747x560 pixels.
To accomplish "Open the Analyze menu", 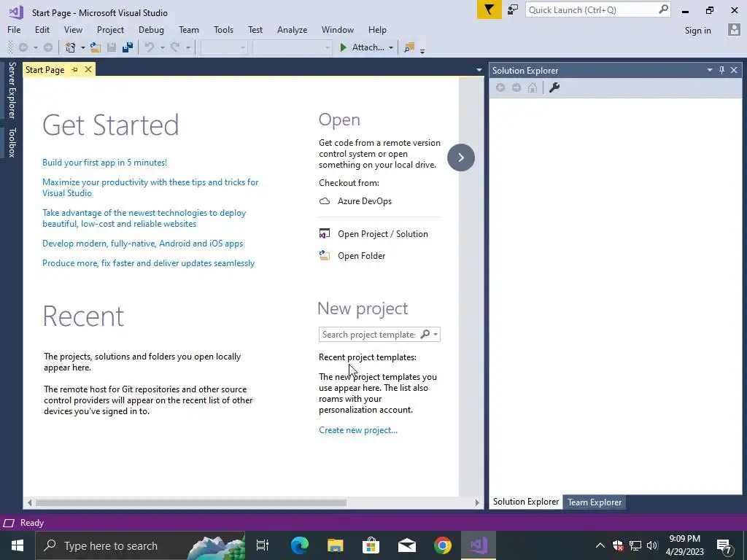I will [x=292, y=29].
